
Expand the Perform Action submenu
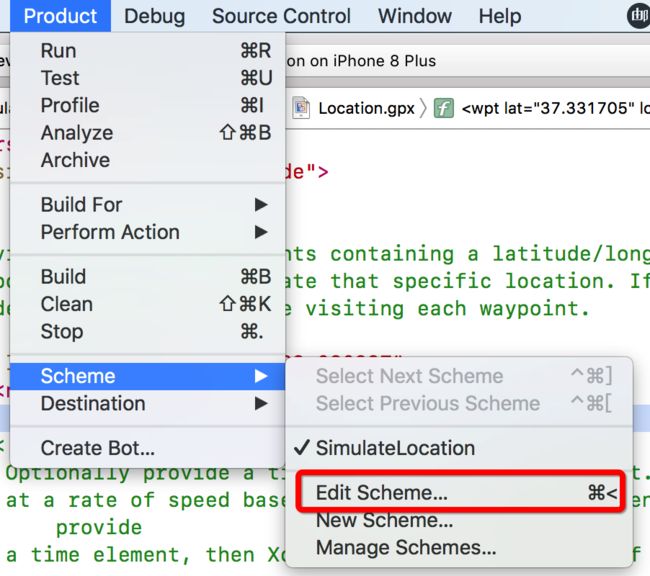[x=148, y=232]
